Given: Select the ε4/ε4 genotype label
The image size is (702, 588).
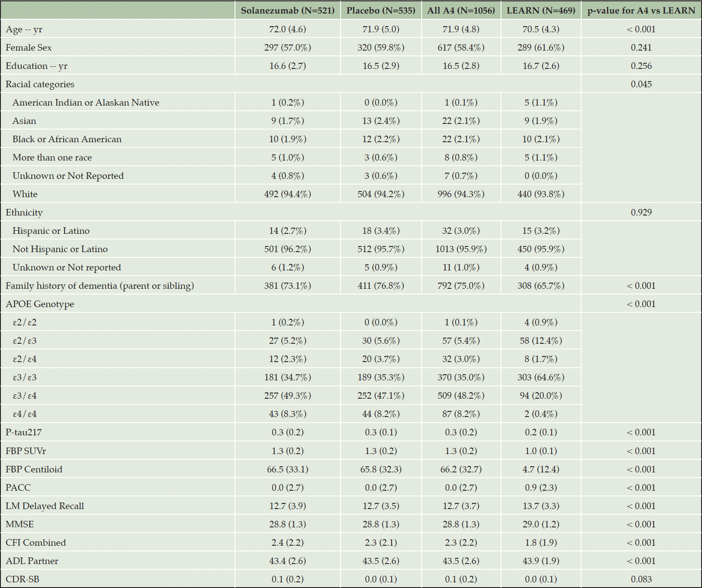Looking at the screenshot, I should tap(25, 414).
